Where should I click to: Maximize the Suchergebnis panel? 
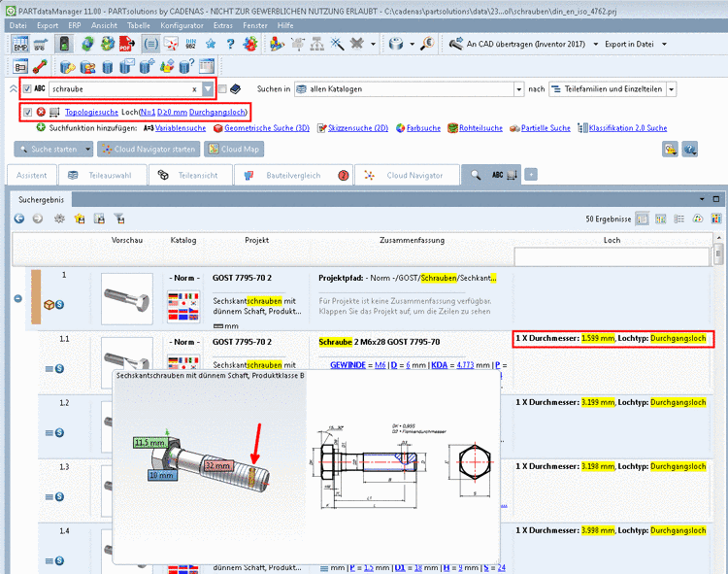[716, 199]
